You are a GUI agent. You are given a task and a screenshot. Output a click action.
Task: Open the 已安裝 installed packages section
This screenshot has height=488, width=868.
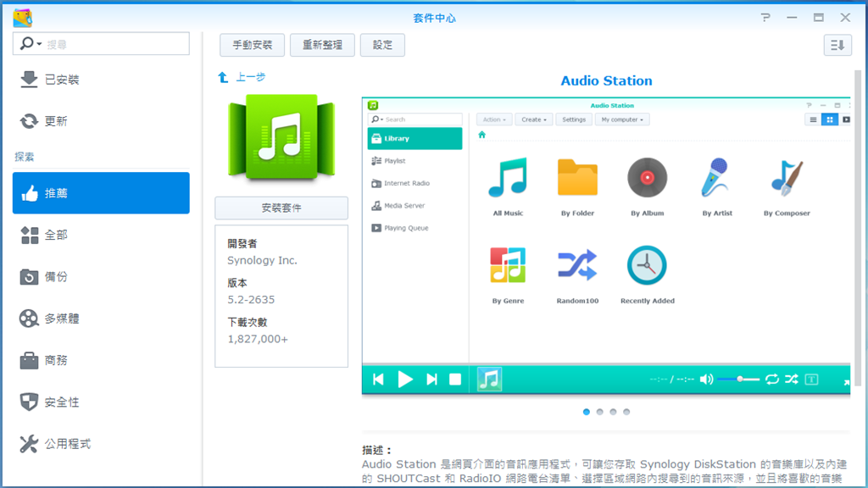(102, 80)
